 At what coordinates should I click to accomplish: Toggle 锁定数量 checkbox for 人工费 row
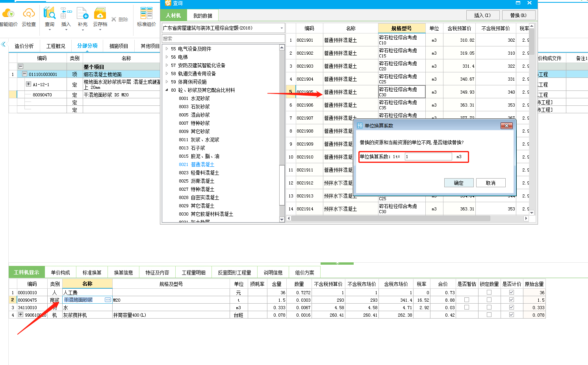[489, 292]
